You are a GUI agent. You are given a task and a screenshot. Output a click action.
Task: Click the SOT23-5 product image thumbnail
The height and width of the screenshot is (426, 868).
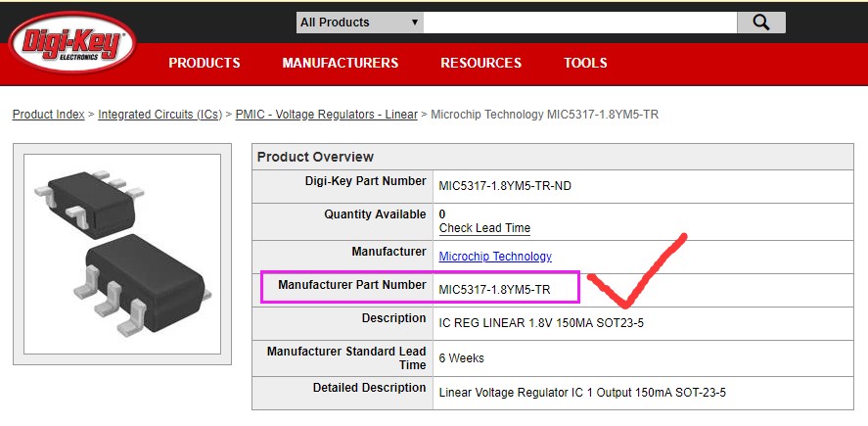pyautogui.click(x=122, y=255)
